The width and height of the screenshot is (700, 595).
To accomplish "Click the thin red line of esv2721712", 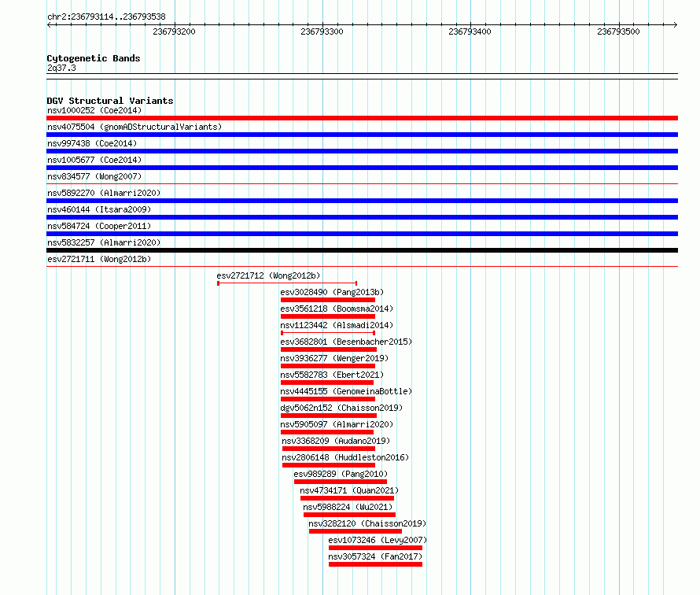I will pyautogui.click(x=287, y=283).
